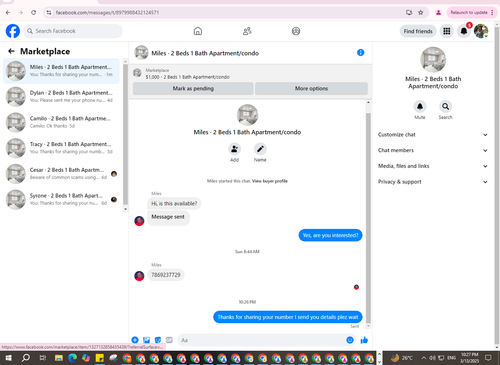The image size is (500, 365).
Task: Click Mark as pending button
Action: click(x=193, y=88)
